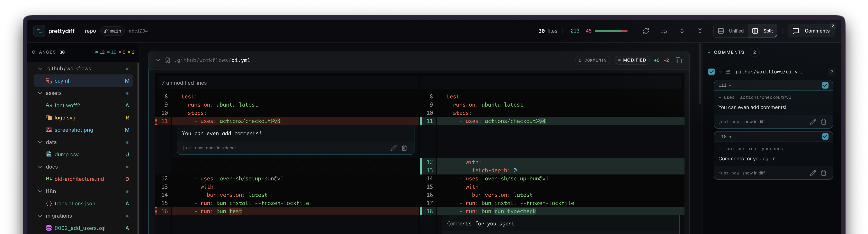This screenshot has width=868, height=234.
Task: Click the file tree scrollbar
Action: (x=138, y=148)
